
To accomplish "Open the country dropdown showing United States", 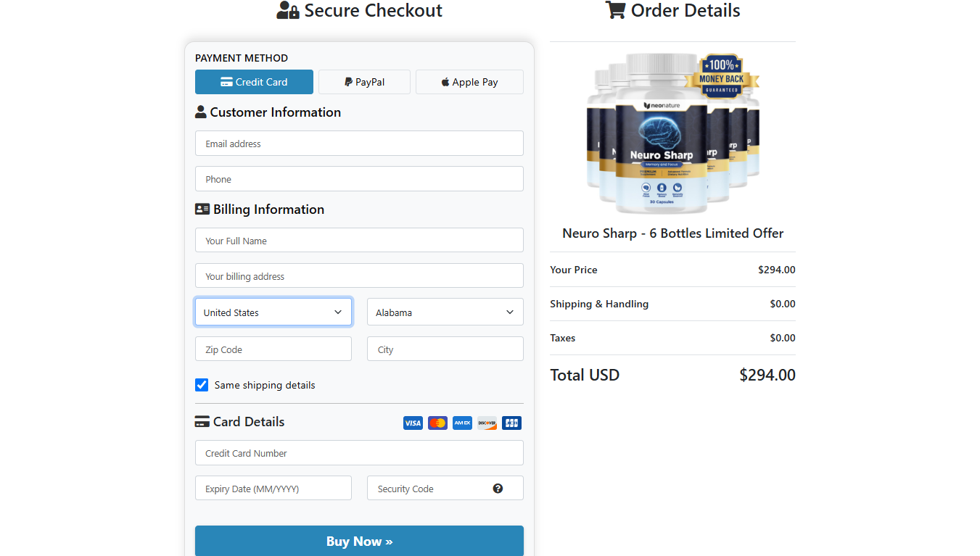I will pos(273,312).
